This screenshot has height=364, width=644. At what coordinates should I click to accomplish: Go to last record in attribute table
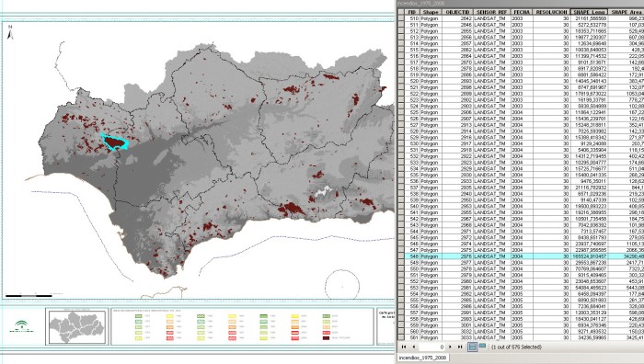pos(460,347)
